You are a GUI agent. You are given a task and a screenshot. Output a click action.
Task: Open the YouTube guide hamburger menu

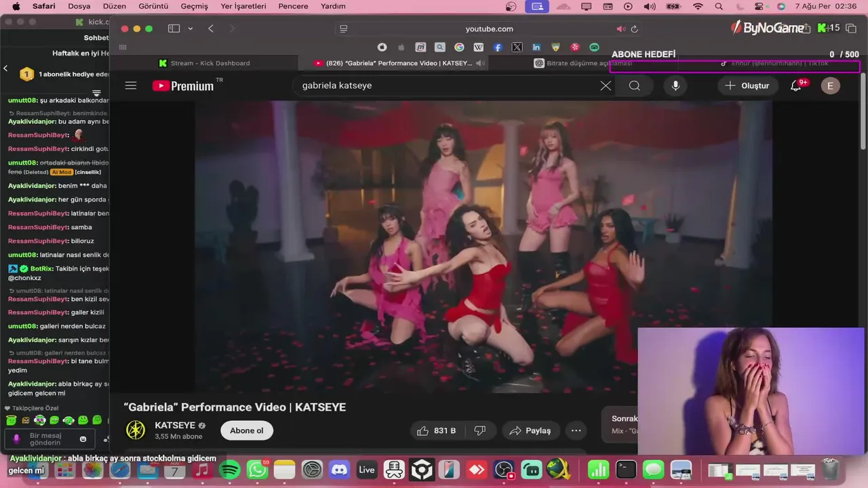click(x=131, y=85)
